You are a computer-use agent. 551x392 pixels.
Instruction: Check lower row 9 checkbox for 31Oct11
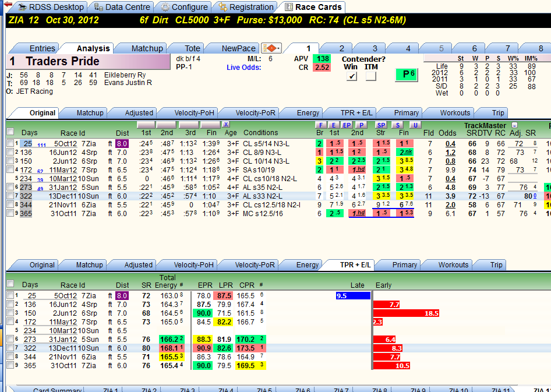tap(10, 365)
